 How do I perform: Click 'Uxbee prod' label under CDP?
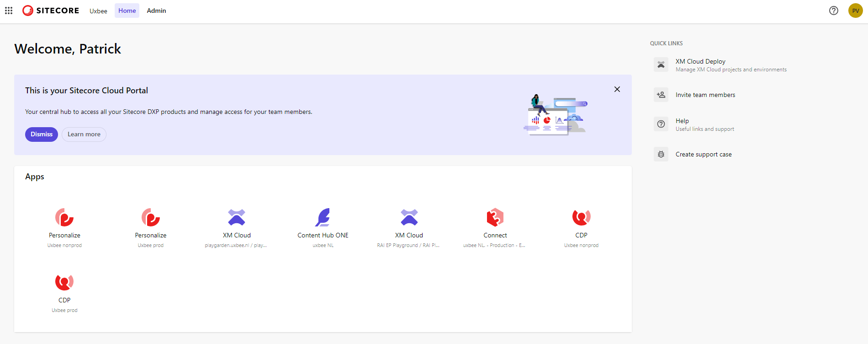(64, 310)
